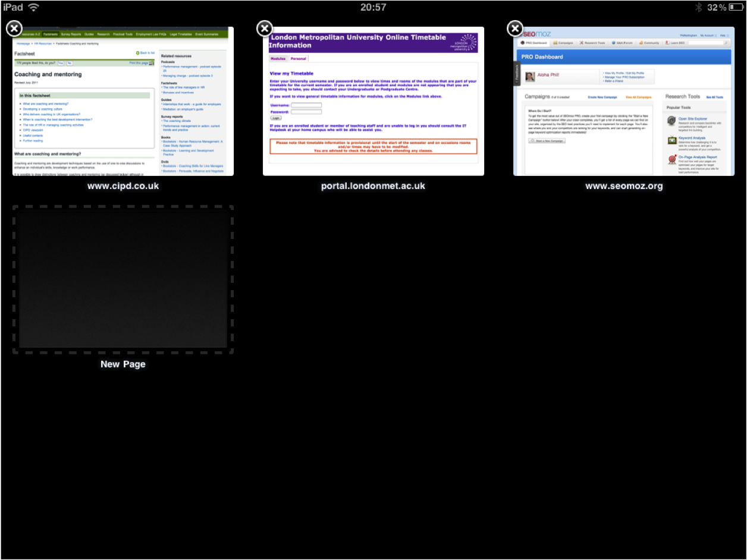Select the www.seomoz.org title label
The image size is (747, 560).
624,186
